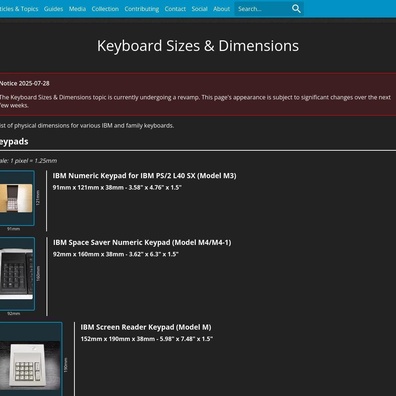This screenshot has width=396, height=396.
Task: Go to the Collection page
Action: click(x=105, y=9)
